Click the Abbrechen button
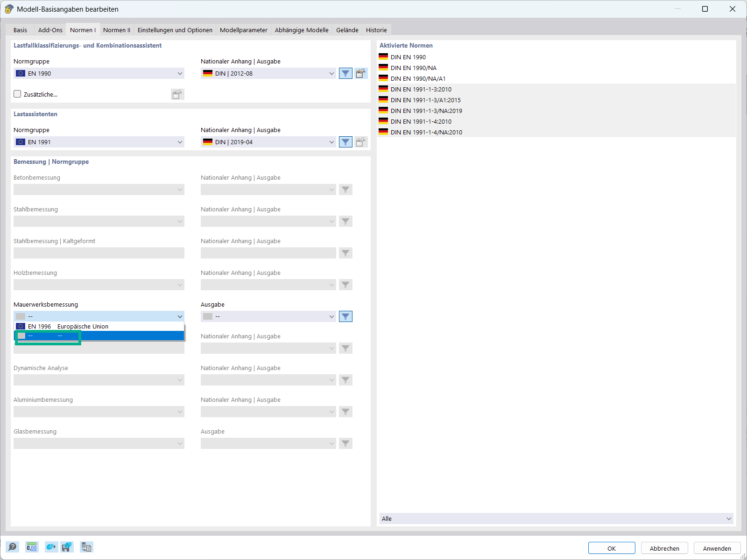 point(664,548)
